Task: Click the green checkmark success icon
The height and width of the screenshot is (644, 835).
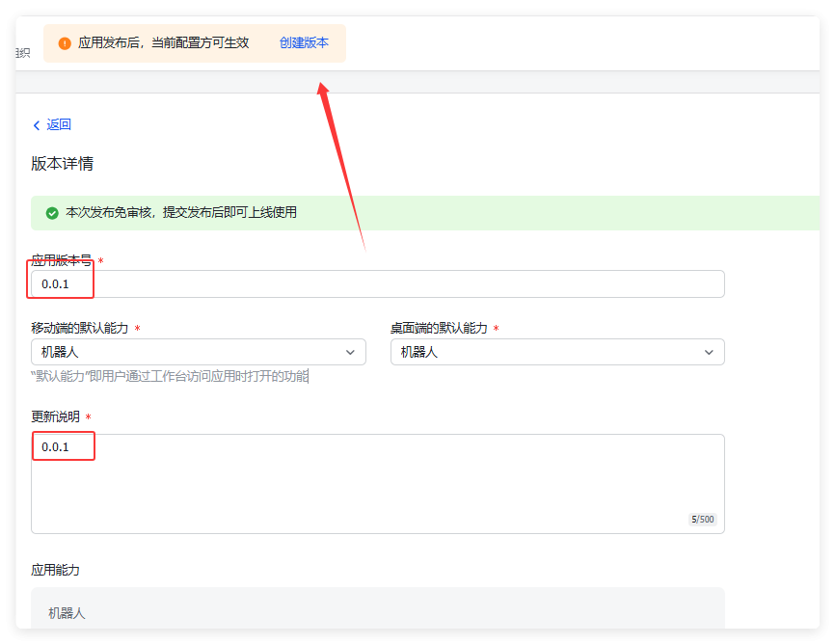Action: point(52,213)
